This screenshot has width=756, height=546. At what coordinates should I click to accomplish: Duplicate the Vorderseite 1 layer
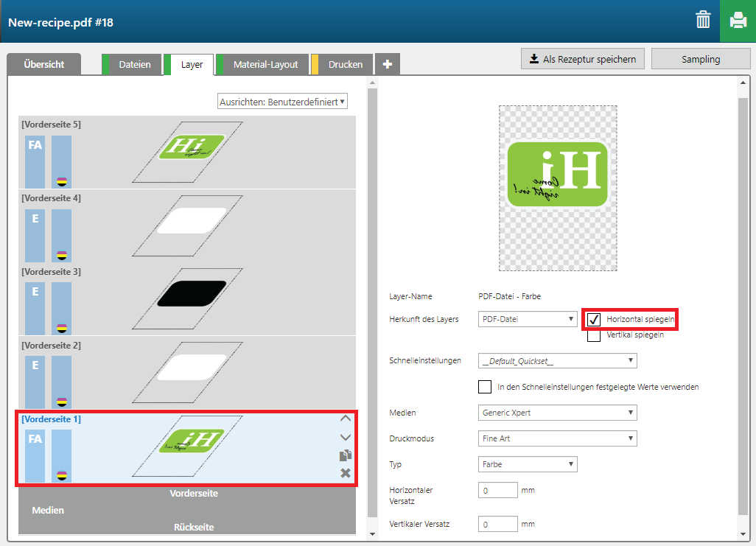[345, 455]
